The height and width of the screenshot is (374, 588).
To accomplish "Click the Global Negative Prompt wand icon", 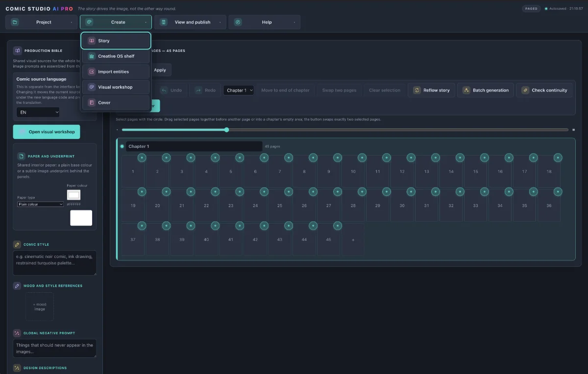I will (x=17, y=333).
